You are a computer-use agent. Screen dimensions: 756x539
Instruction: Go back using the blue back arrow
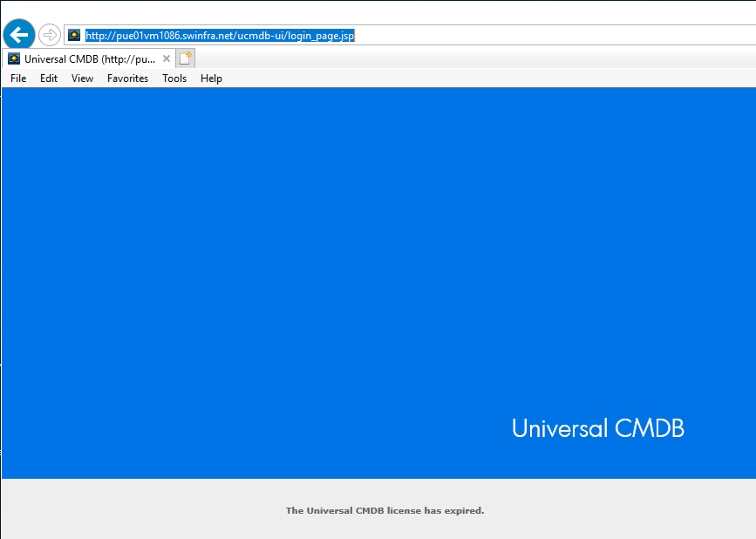[x=19, y=35]
